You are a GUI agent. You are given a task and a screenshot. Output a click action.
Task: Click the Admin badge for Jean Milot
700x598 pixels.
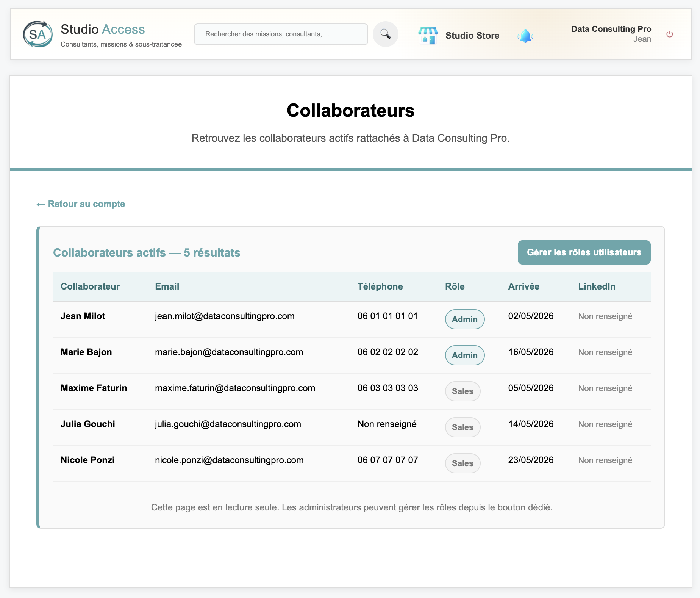pos(465,319)
